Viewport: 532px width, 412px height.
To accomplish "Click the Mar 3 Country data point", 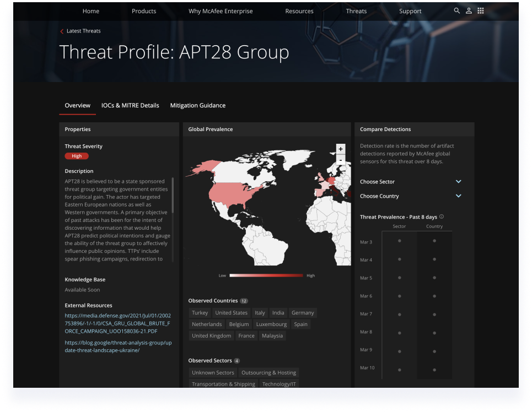I will [x=434, y=241].
